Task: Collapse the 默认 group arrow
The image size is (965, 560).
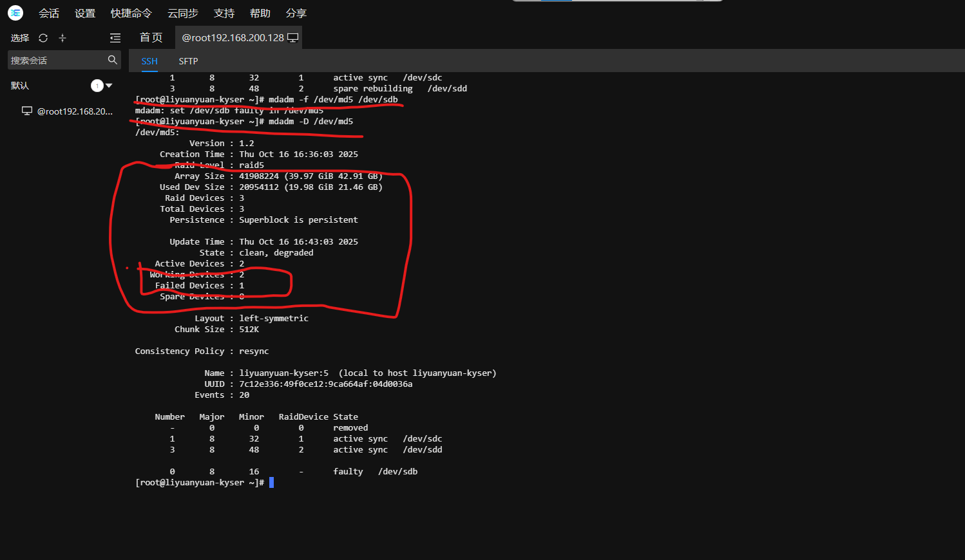Action: tap(109, 86)
